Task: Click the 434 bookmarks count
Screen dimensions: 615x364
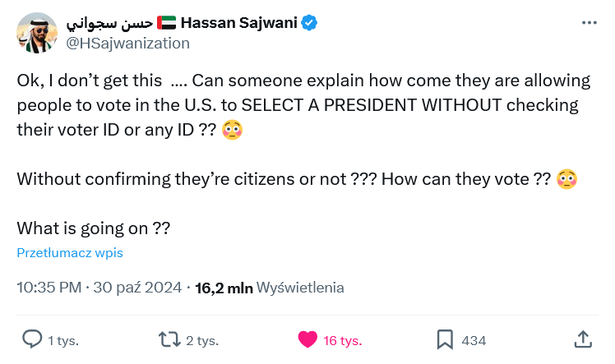Action: pyautogui.click(x=474, y=340)
